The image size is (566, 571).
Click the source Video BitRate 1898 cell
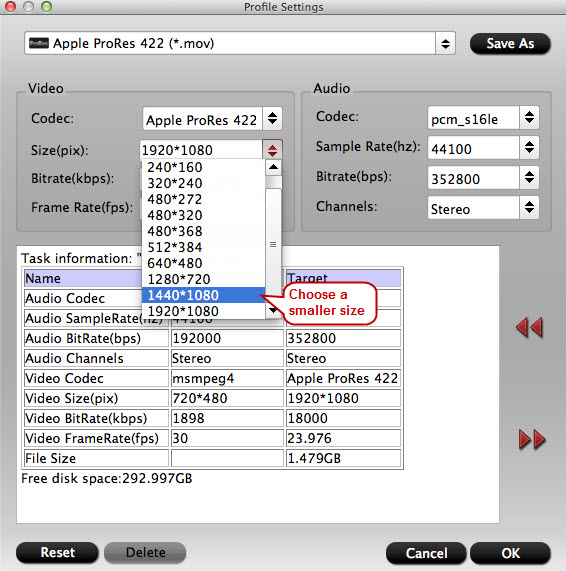click(227, 418)
